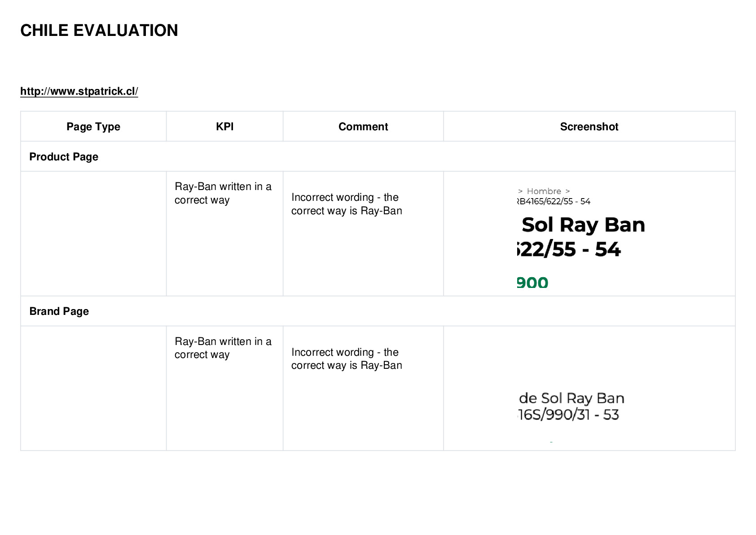Click the CHILE EVALUATION heading
This screenshot has height=535, width=756.
tap(99, 31)
